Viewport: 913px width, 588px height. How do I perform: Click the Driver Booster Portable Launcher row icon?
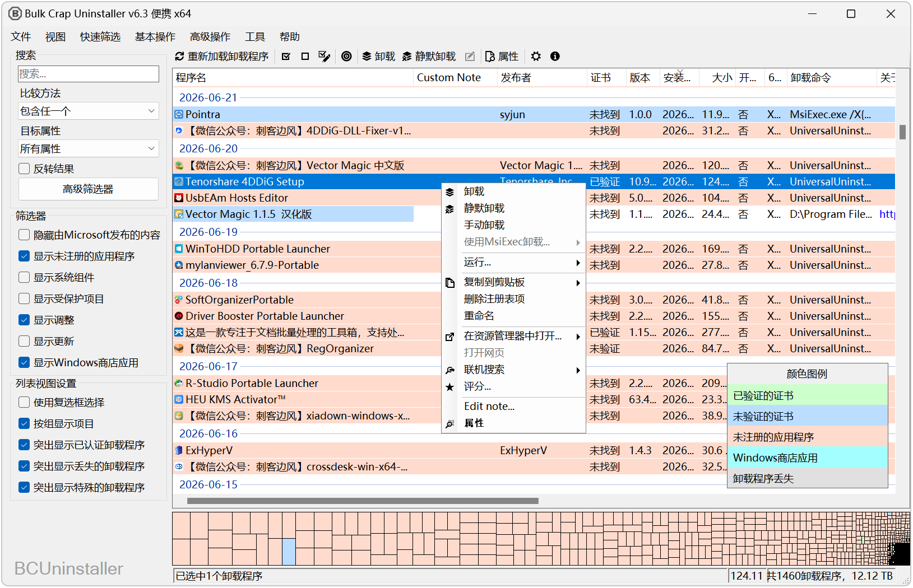pyautogui.click(x=179, y=316)
